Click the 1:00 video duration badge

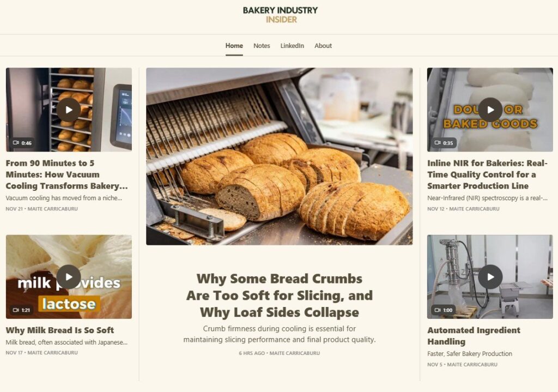point(444,310)
